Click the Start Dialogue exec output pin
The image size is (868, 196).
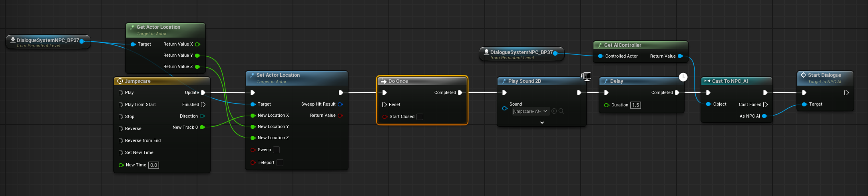coord(846,93)
